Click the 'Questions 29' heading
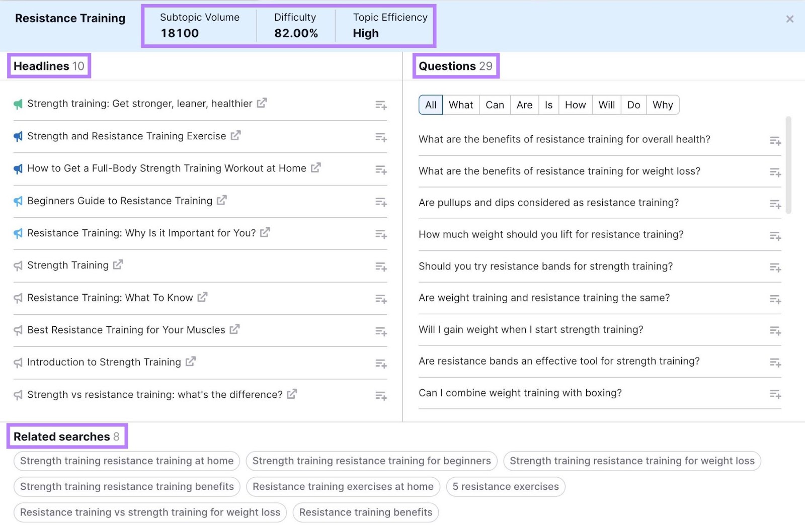Screen dimensions: 805x532 456,65
